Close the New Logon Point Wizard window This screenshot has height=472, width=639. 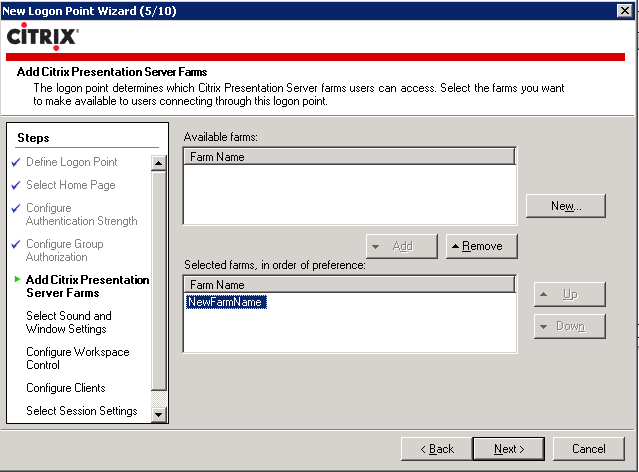tap(625, 10)
